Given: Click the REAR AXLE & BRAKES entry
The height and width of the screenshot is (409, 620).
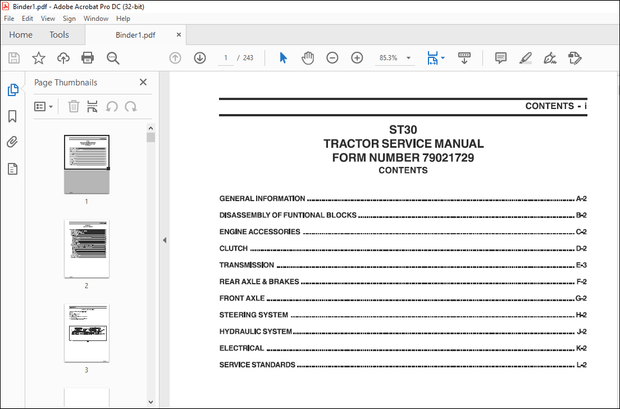Looking at the screenshot, I should click(403, 282).
